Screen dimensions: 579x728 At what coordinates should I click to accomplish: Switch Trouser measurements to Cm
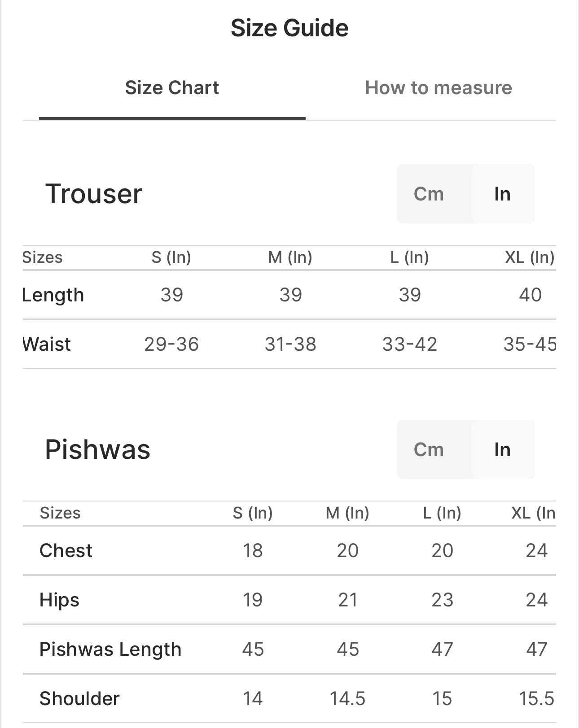point(429,194)
